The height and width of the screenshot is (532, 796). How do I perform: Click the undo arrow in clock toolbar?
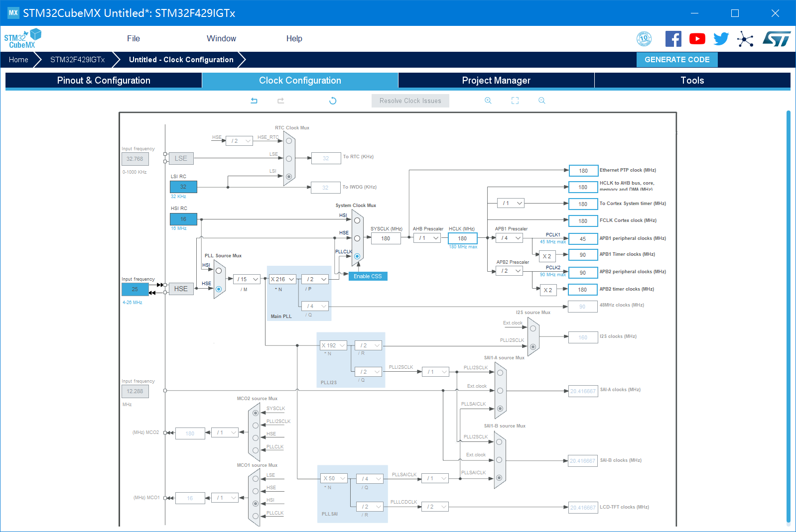point(254,101)
